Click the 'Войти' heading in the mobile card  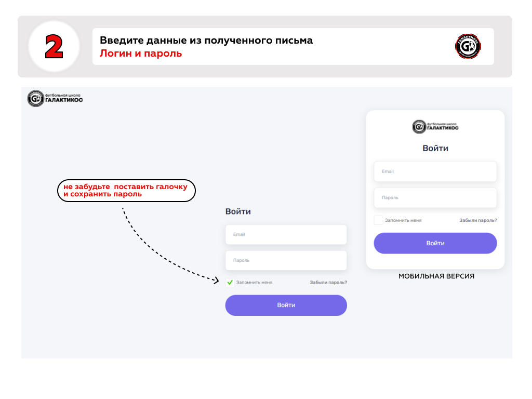click(x=435, y=148)
